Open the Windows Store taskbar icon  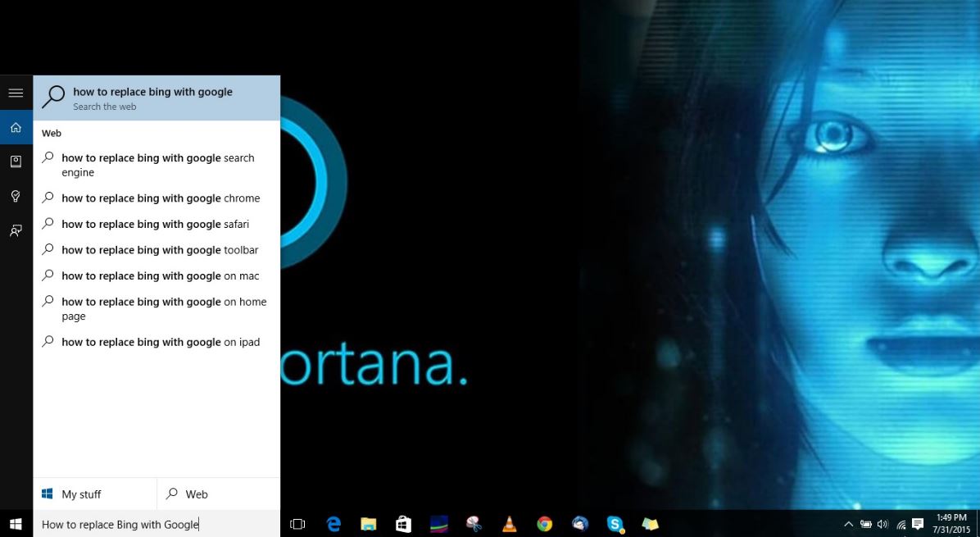(x=403, y=524)
